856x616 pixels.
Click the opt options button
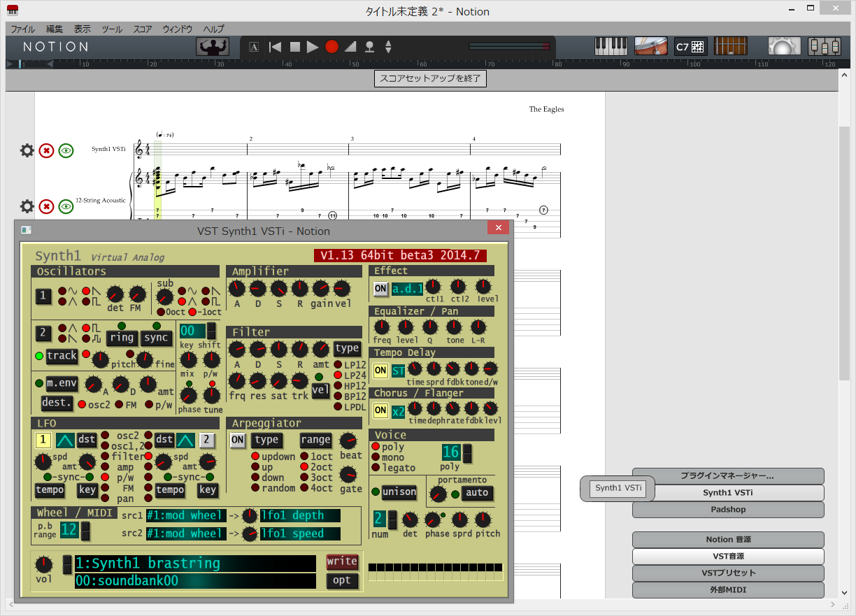[342, 580]
